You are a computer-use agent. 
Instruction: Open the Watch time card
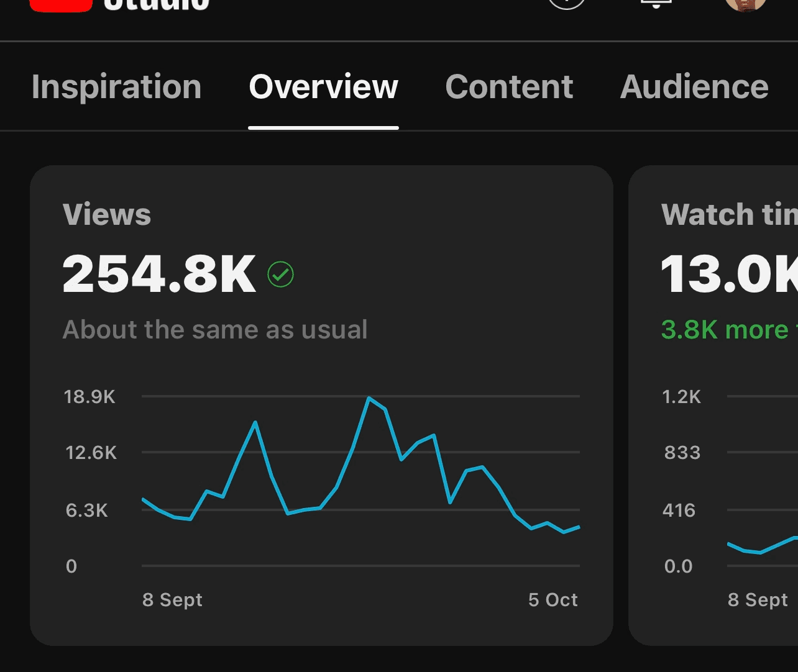(x=713, y=406)
